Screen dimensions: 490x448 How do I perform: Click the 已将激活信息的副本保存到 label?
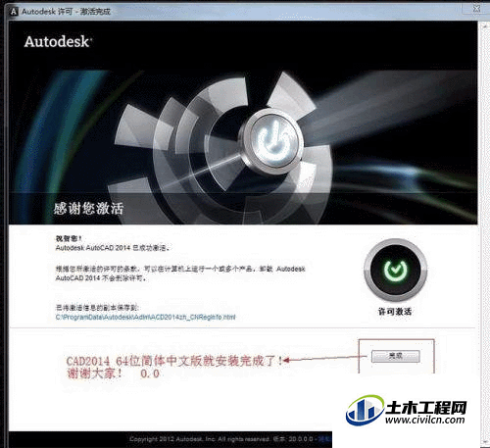tap(97, 308)
